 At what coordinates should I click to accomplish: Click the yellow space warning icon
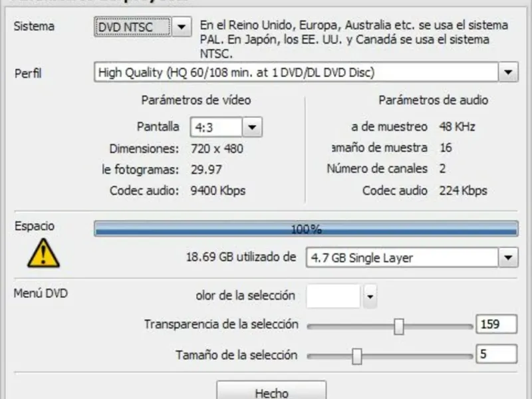[43, 253]
